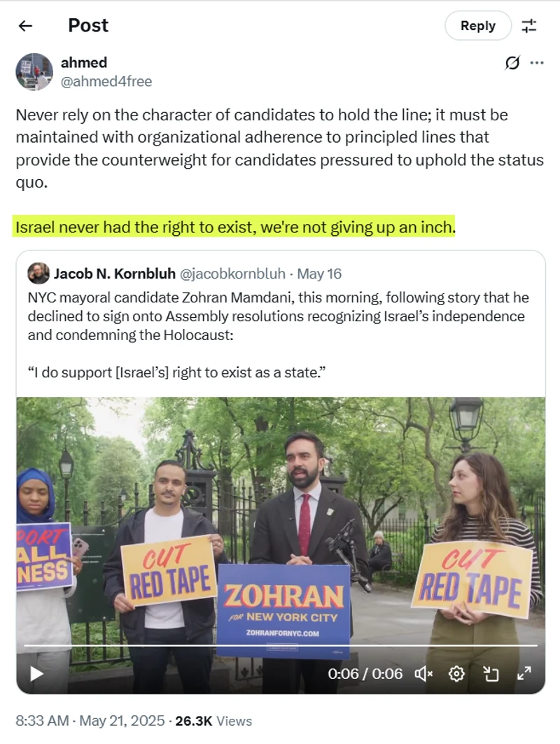The image size is (560, 744).
Task: Open the @ahmed4free handle link
Action: pyautogui.click(x=106, y=81)
